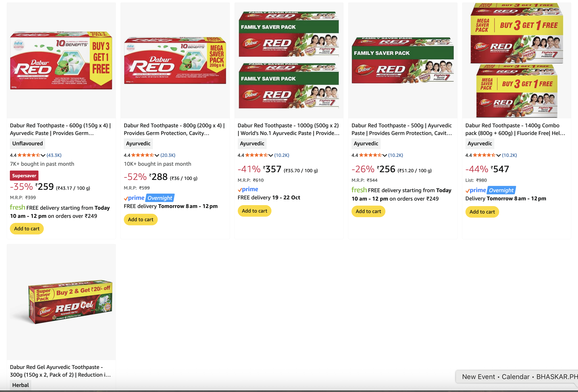Open Dabur Red Gel Ayurvedic Toothpaste title
This screenshot has width=578, height=392.
tap(60, 371)
